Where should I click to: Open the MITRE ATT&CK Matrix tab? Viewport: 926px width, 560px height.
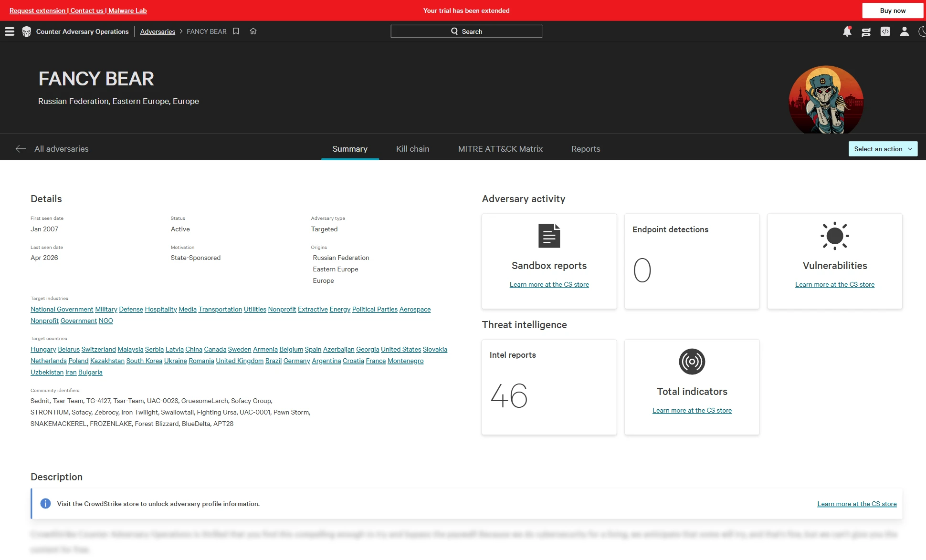click(x=500, y=149)
